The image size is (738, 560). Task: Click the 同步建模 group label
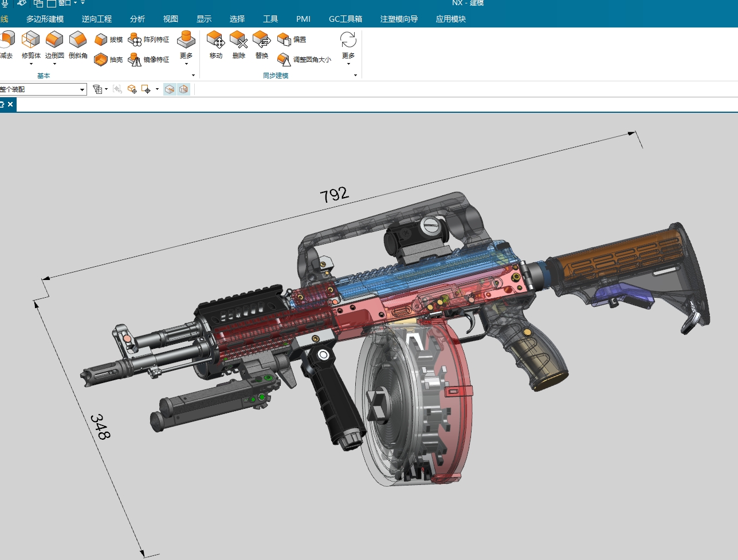(x=276, y=76)
